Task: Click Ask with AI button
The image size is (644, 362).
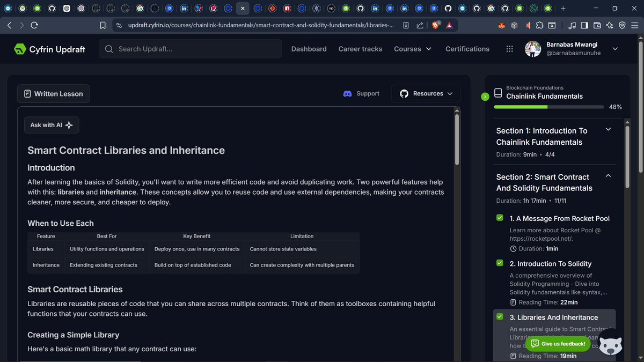Action: (x=52, y=125)
